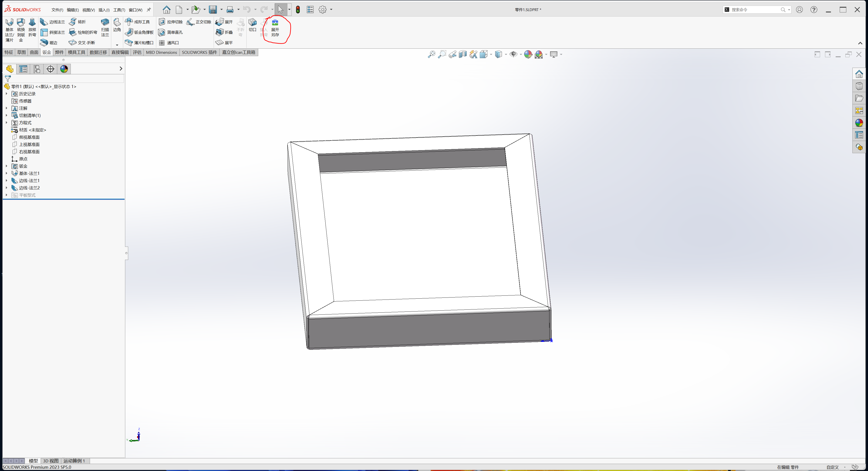Open the DisplayManager tab

click(64, 69)
